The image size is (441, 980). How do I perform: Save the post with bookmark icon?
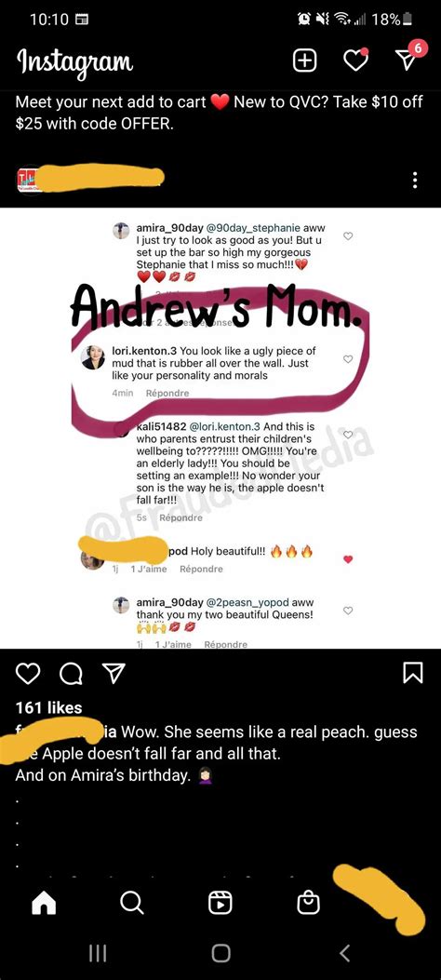(413, 673)
